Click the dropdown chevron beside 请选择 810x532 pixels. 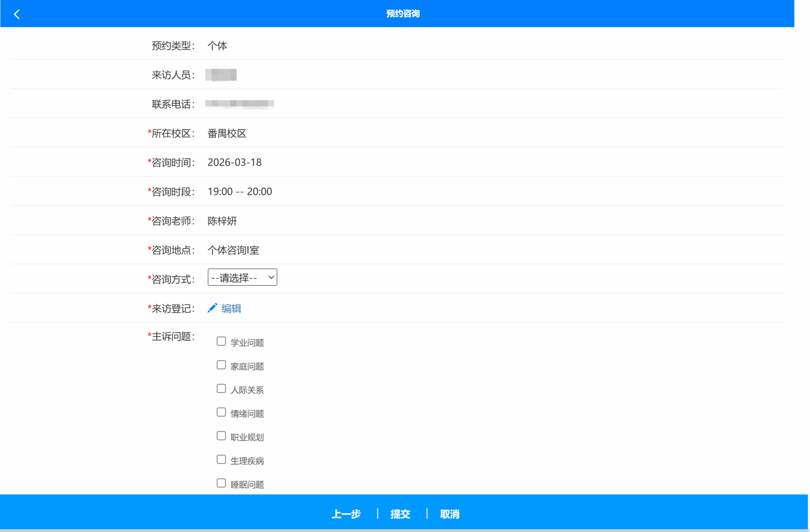tap(271, 277)
